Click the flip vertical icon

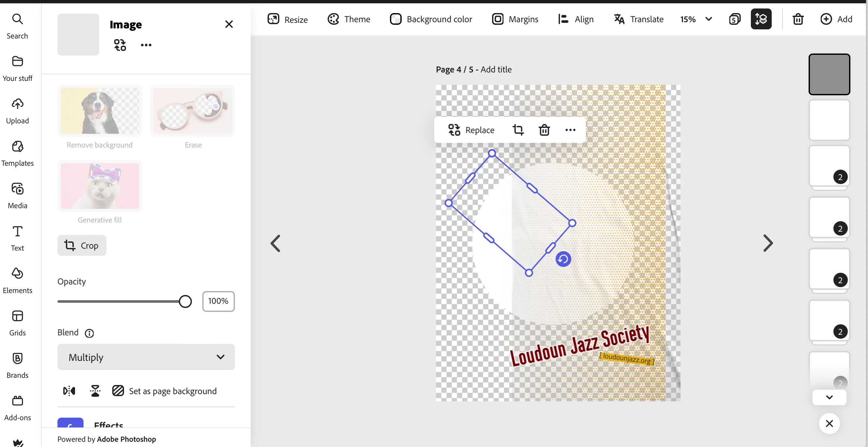95,391
